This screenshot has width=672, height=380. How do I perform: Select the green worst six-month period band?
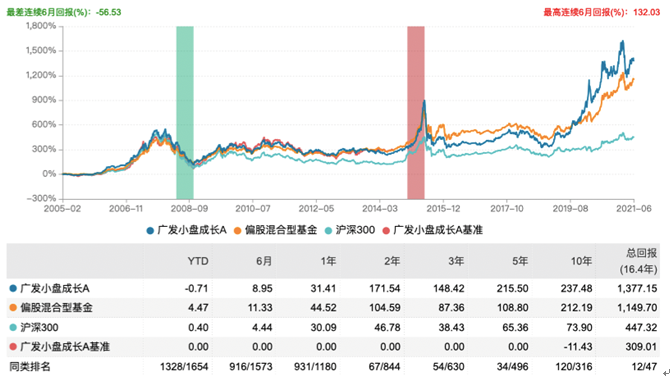[x=185, y=113]
